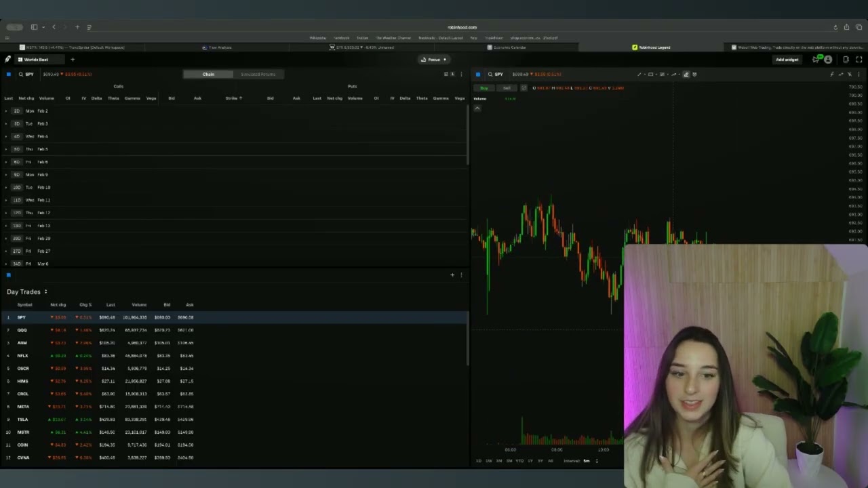Open chart widget three-dot menu
The height and width of the screenshot is (488, 868).
point(859,75)
